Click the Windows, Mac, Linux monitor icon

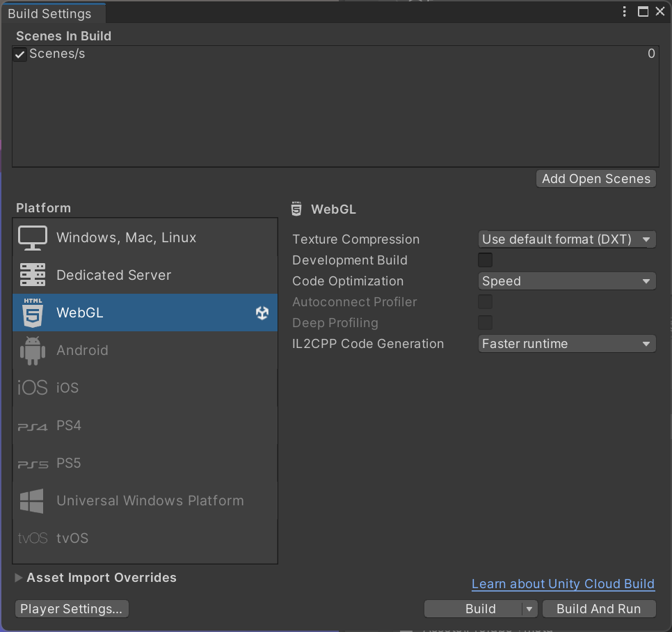click(x=33, y=238)
